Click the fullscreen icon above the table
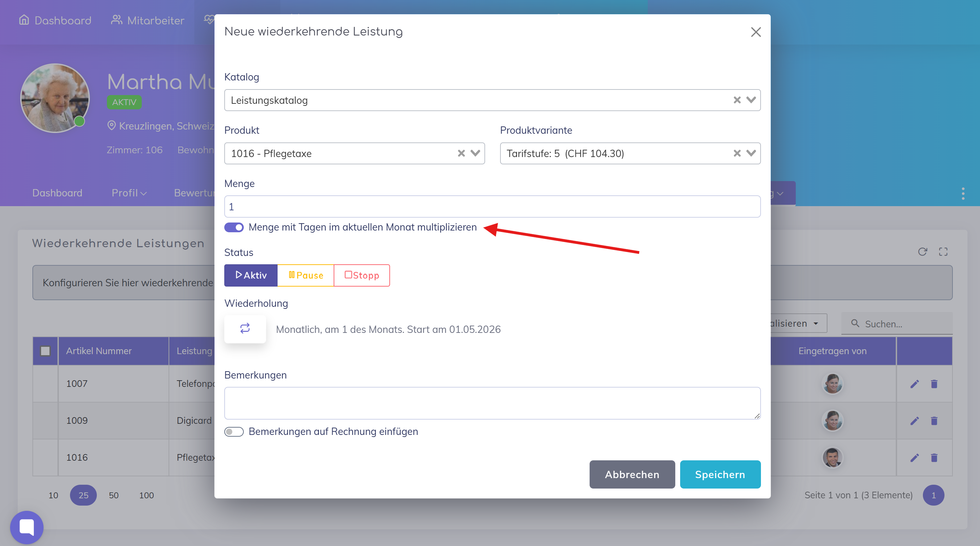The width and height of the screenshot is (980, 546). [x=943, y=251]
